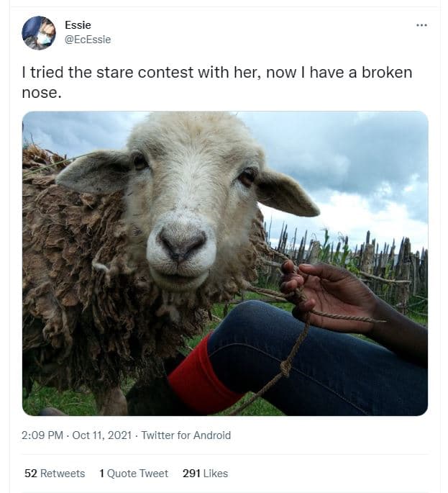Click the tweet text about stare contest
The image size is (448, 493).
click(180, 73)
